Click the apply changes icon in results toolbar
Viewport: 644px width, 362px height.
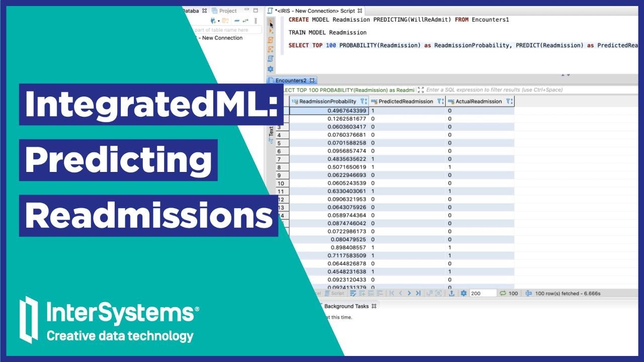tap(353, 293)
